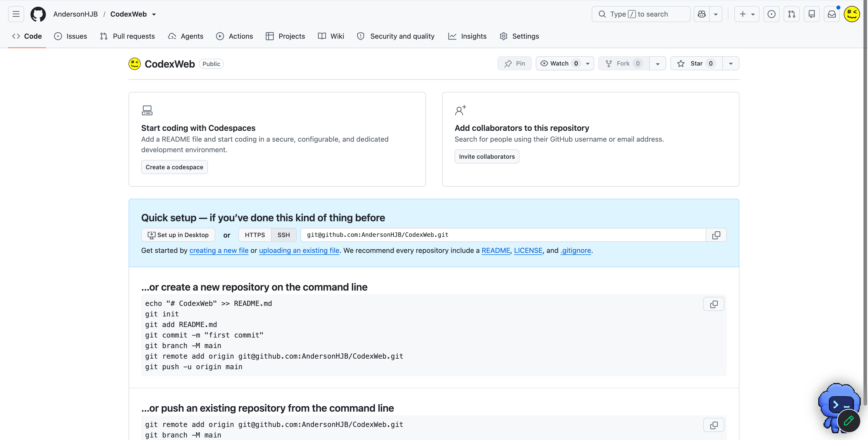Click Invite collaborators button

click(487, 157)
